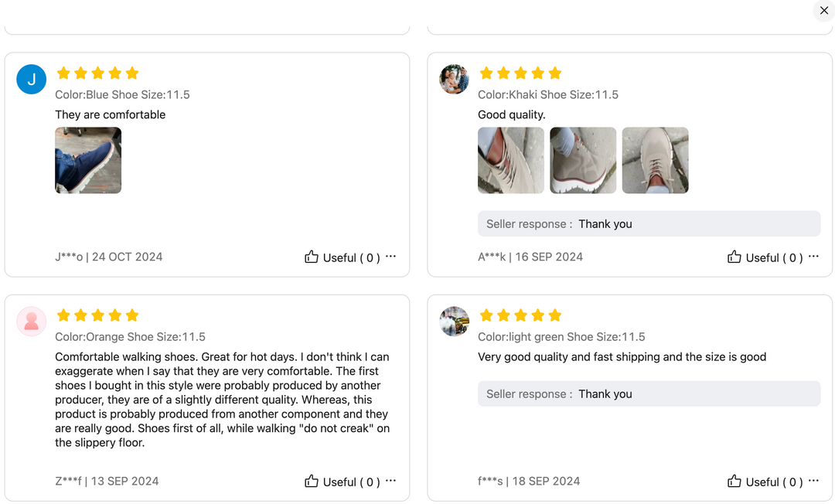835x504 pixels.
Task: Open third khaki shoe review photo
Action: [655, 160]
